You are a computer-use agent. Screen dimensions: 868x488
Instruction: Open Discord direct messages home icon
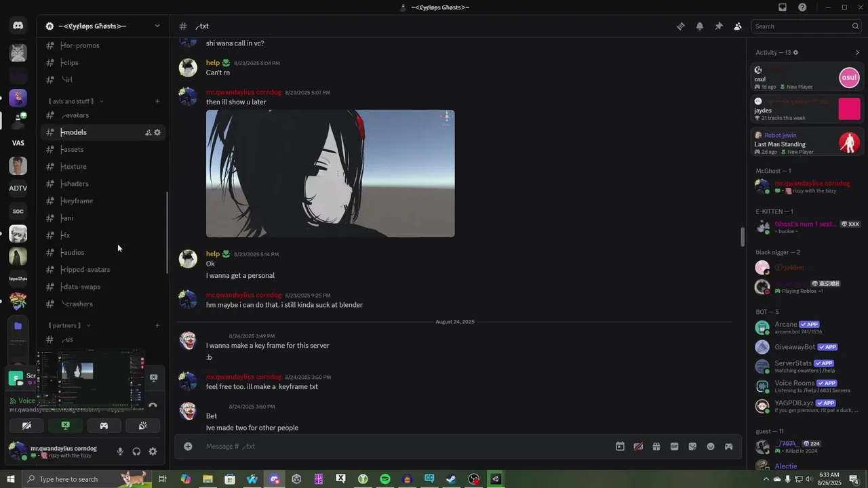(x=18, y=26)
